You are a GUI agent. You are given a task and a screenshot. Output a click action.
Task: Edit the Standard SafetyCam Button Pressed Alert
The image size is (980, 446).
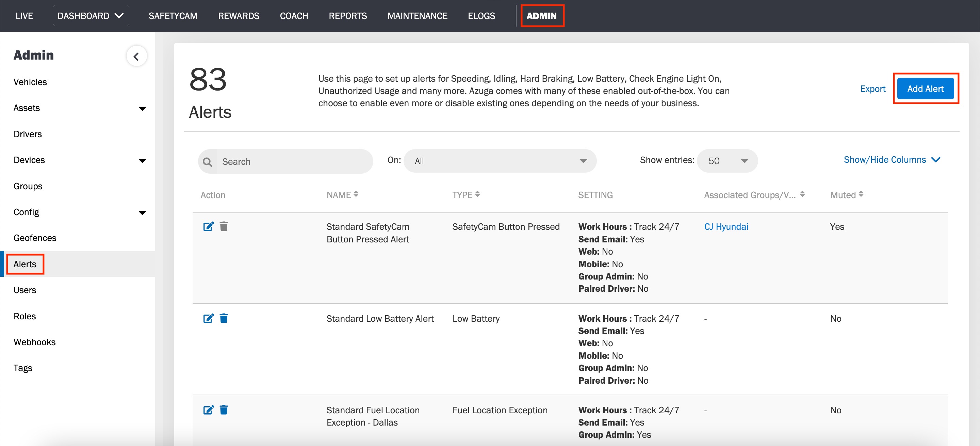coord(209,226)
